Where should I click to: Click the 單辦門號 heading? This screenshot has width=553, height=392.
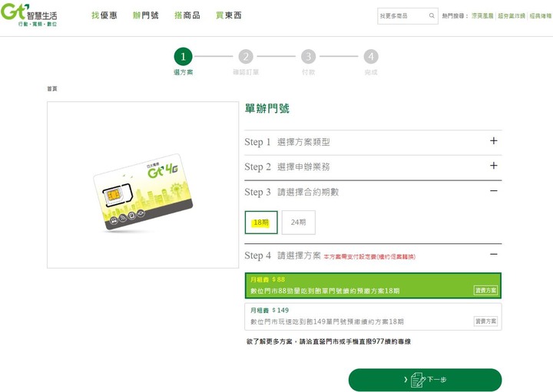267,108
